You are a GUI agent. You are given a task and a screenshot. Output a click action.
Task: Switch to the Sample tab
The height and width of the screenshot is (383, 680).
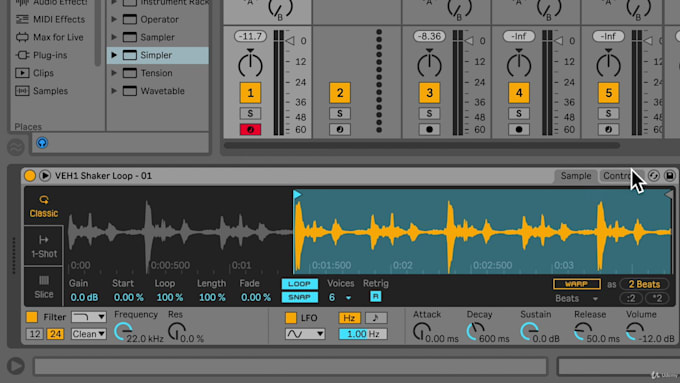tap(575, 176)
